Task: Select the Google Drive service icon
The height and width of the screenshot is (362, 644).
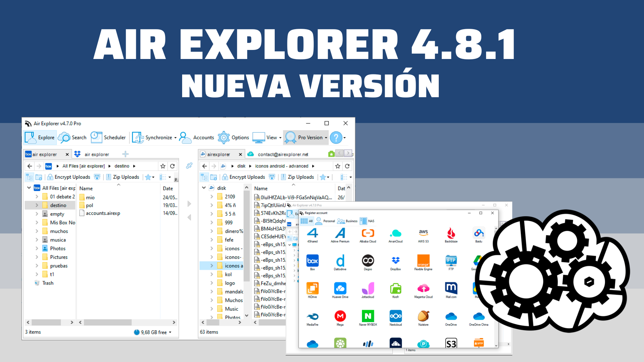Action: (477, 261)
